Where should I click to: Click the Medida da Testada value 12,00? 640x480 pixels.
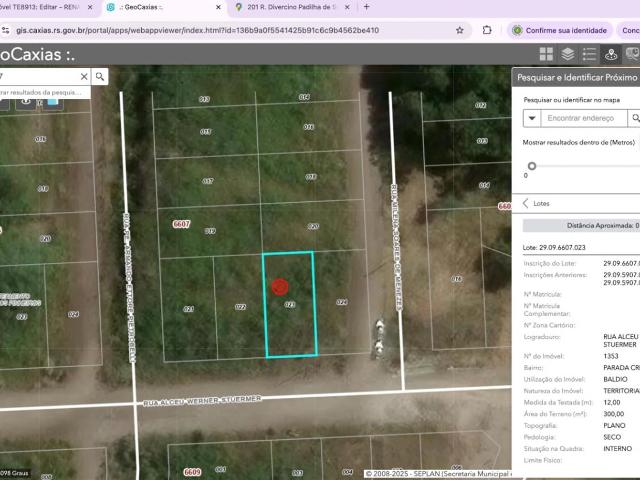coord(611,402)
